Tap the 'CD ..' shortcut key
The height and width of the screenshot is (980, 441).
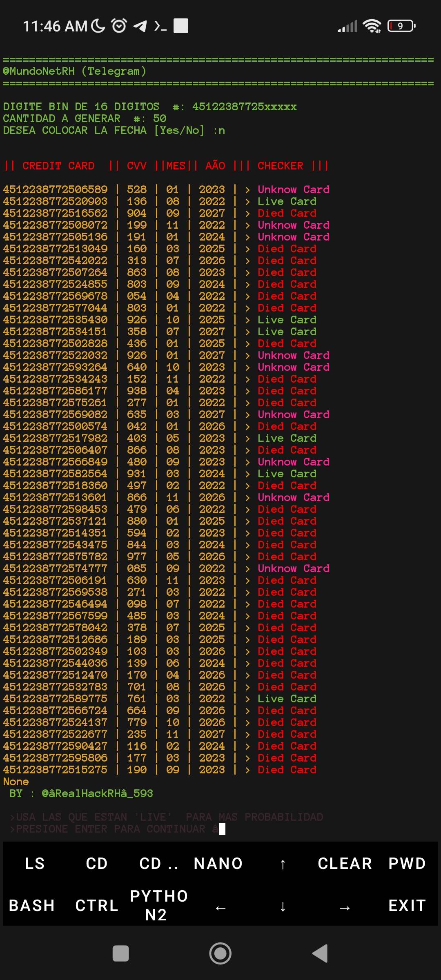tap(159, 863)
